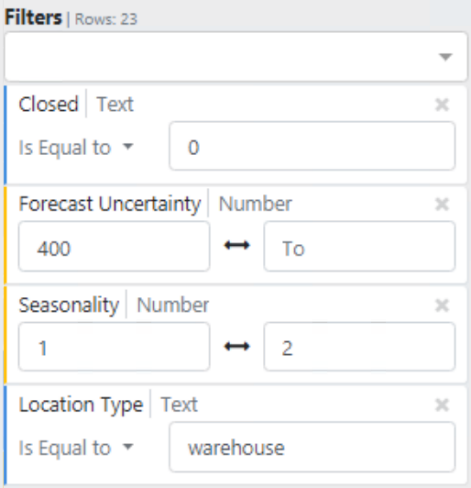Screen dimensions: 471x488
Task: Open the Location Type 'Is Equal to' dropdown
Action: [x=76, y=448]
